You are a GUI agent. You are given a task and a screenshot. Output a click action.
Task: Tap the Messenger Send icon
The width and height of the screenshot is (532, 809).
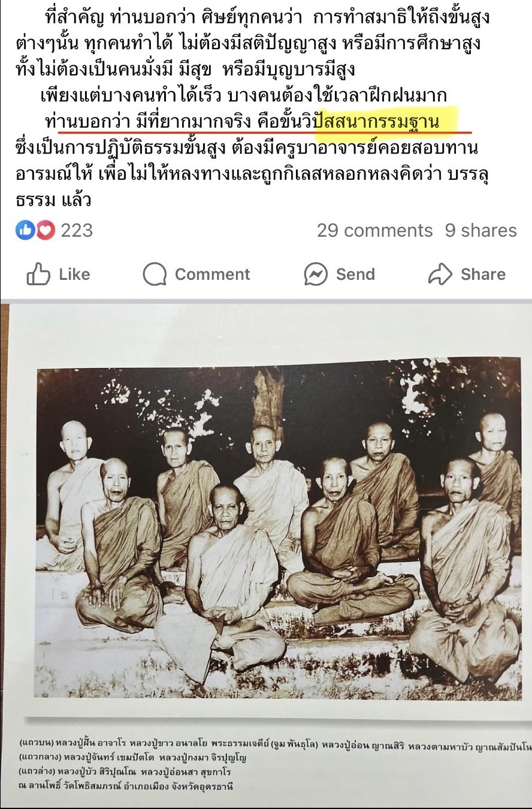316,274
